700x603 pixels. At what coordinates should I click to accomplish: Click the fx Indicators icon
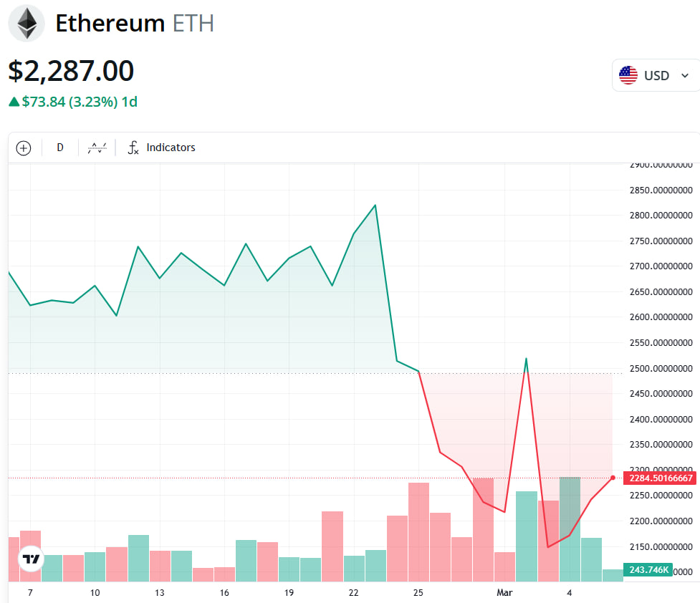[133, 148]
